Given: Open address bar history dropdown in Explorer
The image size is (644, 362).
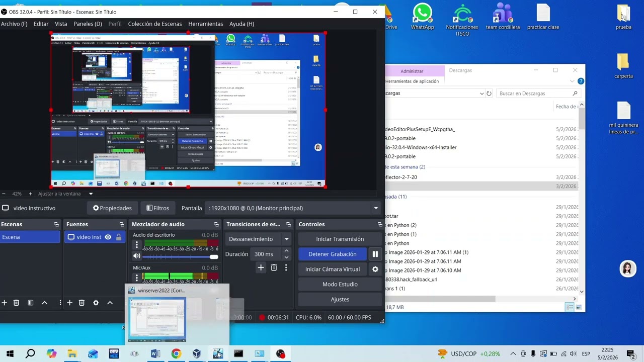Looking at the screenshot, I should tap(481, 94).
